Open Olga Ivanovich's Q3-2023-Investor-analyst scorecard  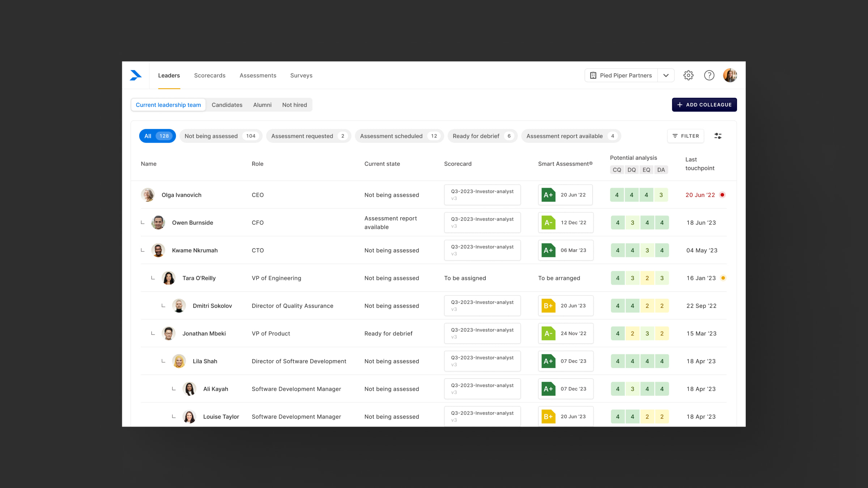[x=482, y=195]
